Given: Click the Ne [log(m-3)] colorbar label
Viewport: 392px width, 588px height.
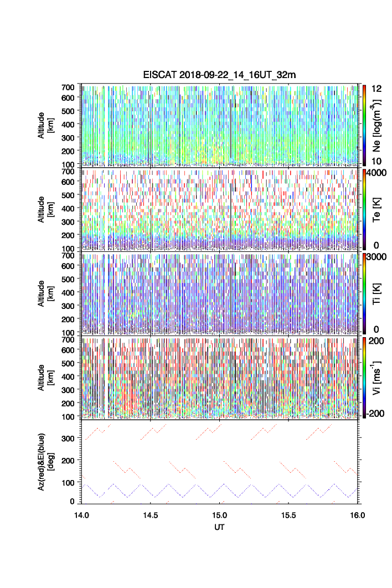Looking at the screenshot, I should coord(378,125).
